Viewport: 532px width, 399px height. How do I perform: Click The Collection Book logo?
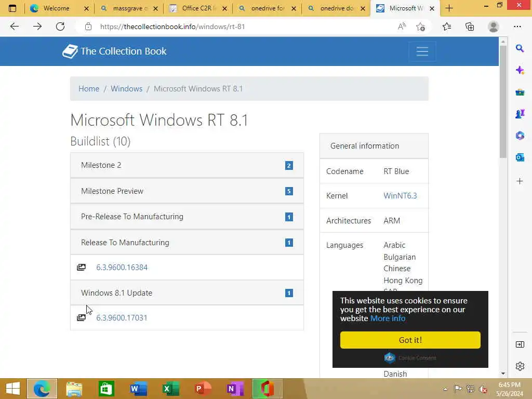click(114, 51)
